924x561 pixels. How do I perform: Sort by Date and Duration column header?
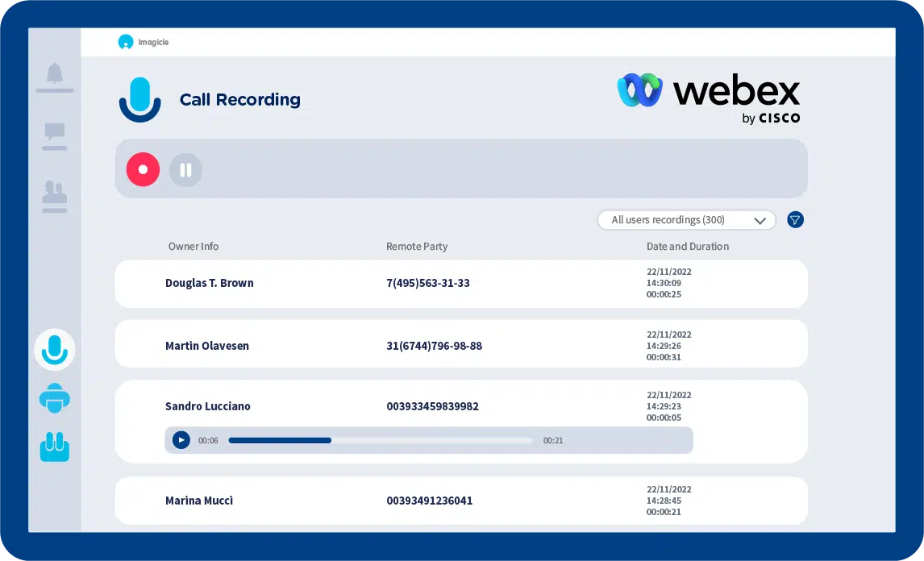(687, 247)
